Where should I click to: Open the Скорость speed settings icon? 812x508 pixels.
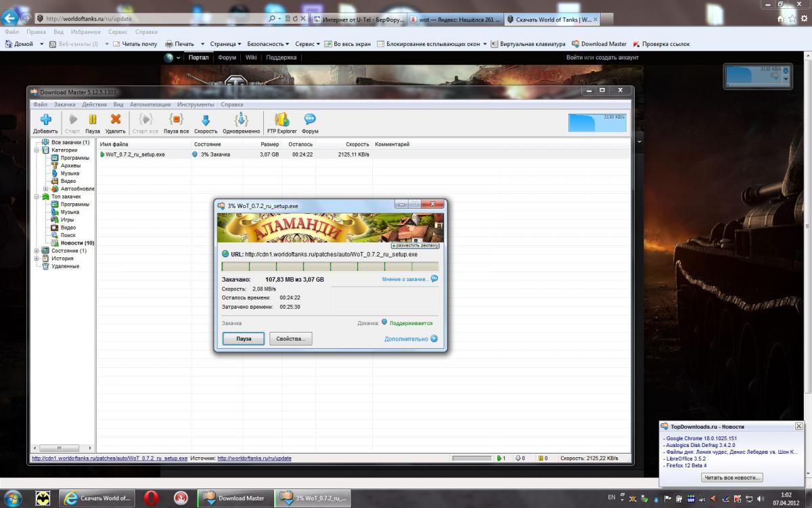point(206,123)
